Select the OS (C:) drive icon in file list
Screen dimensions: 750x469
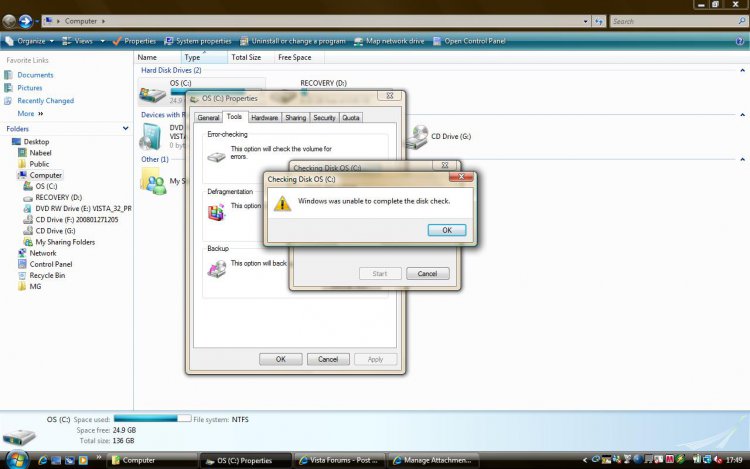tap(152, 94)
